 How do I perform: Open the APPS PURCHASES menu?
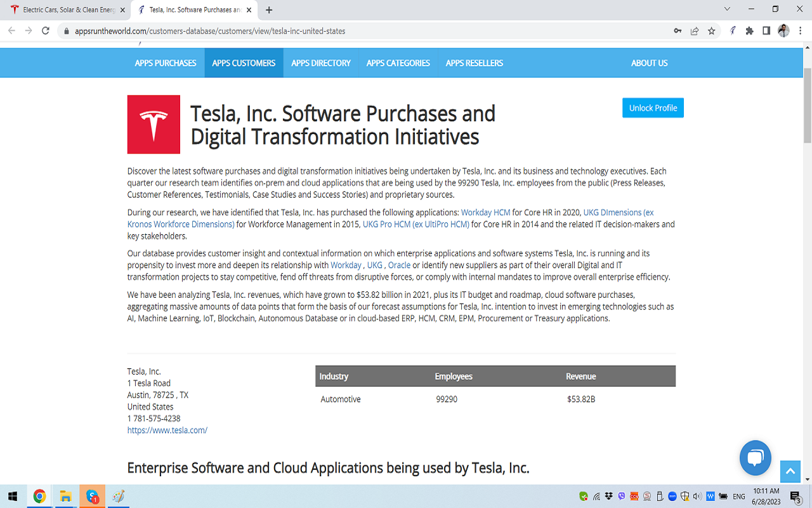pos(166,63)
